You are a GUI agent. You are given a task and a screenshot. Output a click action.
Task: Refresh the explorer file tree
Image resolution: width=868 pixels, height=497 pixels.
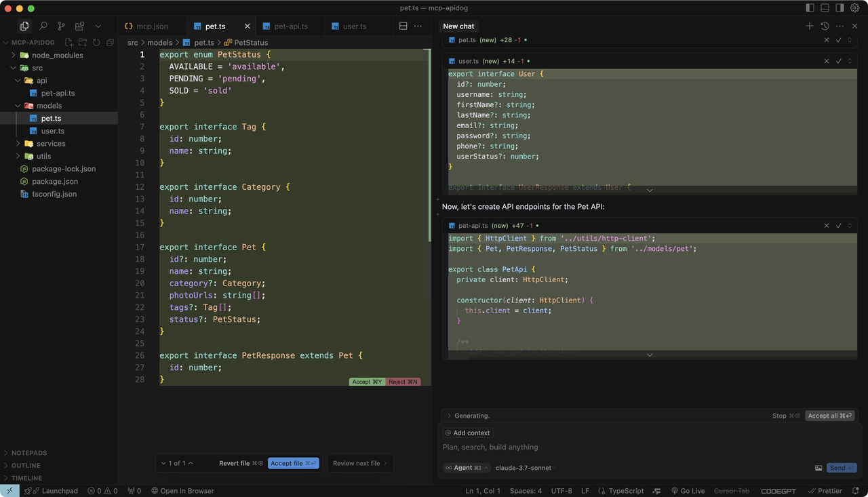click(x=96, y=43)
